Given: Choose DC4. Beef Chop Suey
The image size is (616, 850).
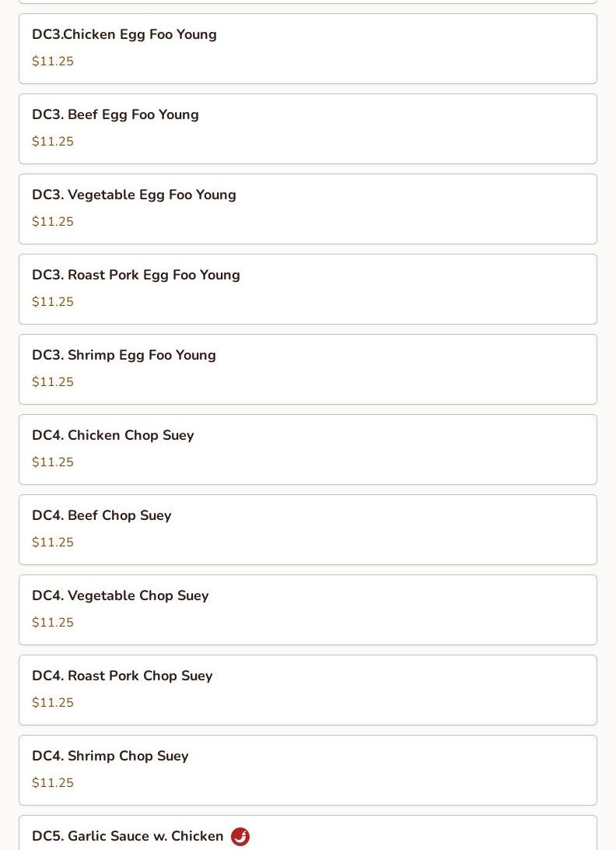Looking at the screenshot, I should [x=308, y=530].
